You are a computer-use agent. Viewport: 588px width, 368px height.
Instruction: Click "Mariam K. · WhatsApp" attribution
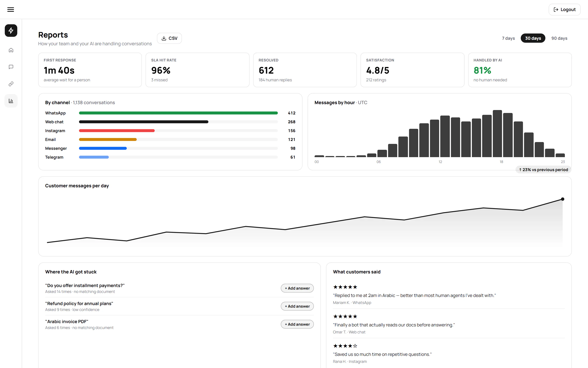coord(352,302)
